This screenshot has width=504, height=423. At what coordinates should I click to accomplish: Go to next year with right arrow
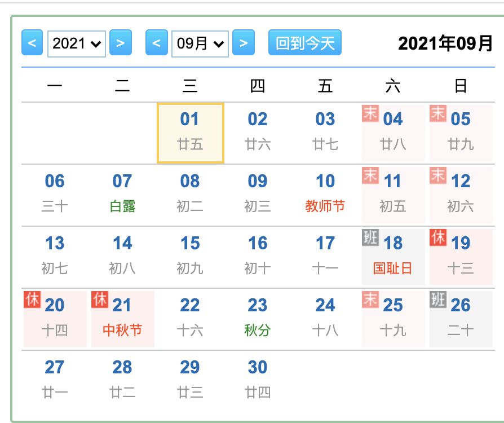click(121, 42)
